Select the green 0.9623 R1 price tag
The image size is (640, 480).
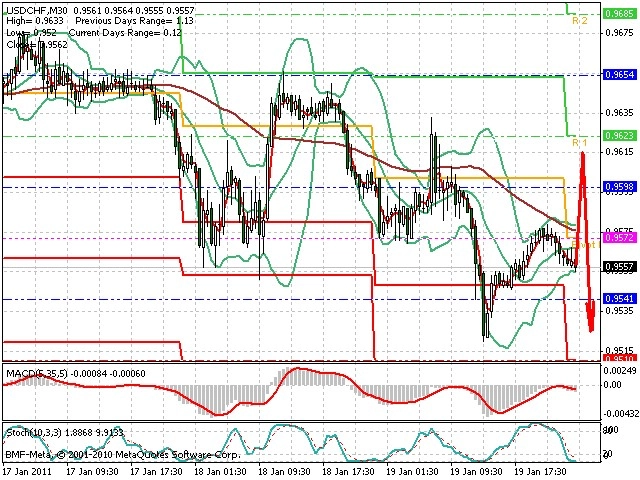click(x=619, y=135)
